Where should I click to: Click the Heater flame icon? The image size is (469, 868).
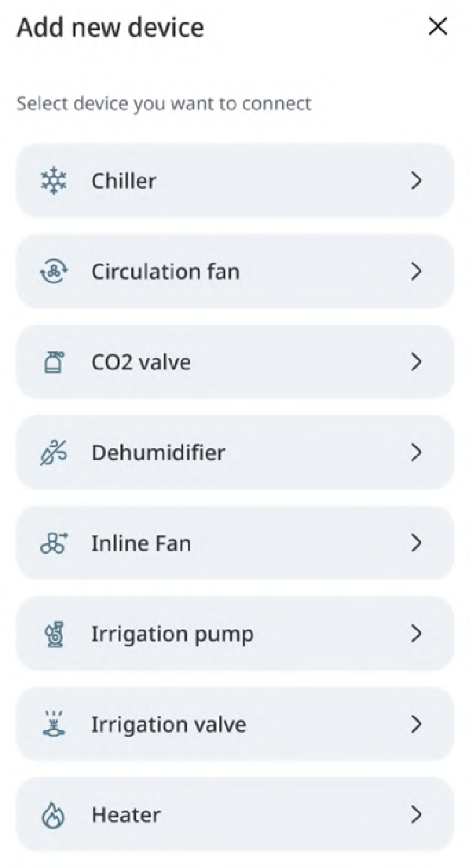(54, 816)
